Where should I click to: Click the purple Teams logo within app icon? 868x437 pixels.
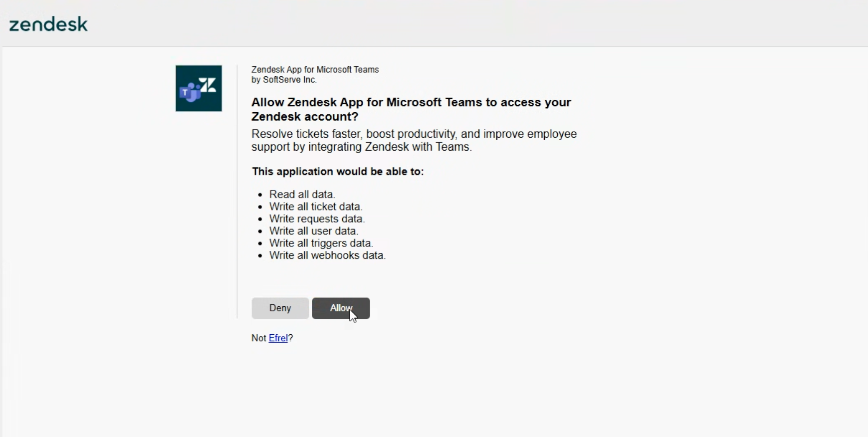(190, 92)
